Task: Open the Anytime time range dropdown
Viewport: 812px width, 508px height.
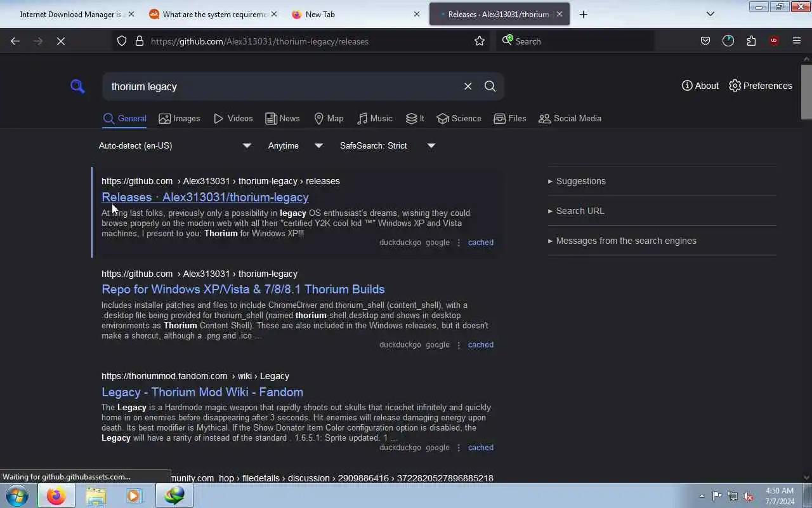Action: [x=296, y=146]
